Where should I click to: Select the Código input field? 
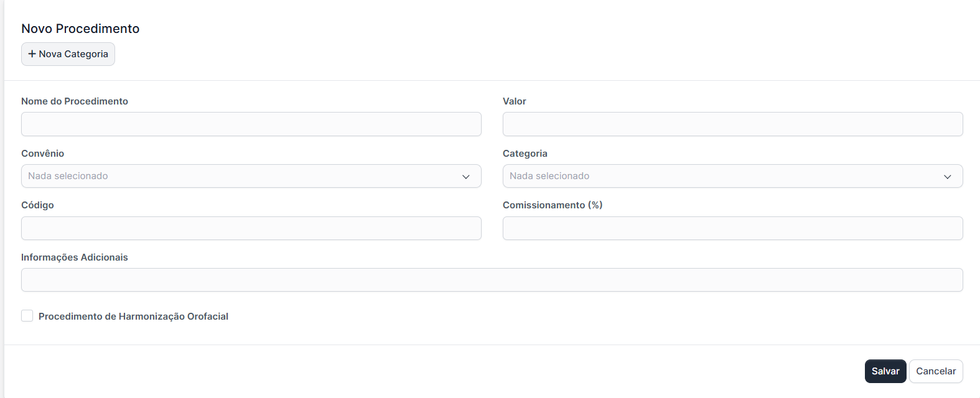pyautogui.click(x=251, y=228)
